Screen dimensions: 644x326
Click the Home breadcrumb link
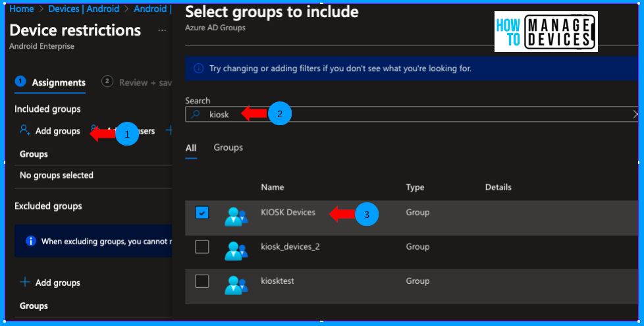click(x=21, y=9)
